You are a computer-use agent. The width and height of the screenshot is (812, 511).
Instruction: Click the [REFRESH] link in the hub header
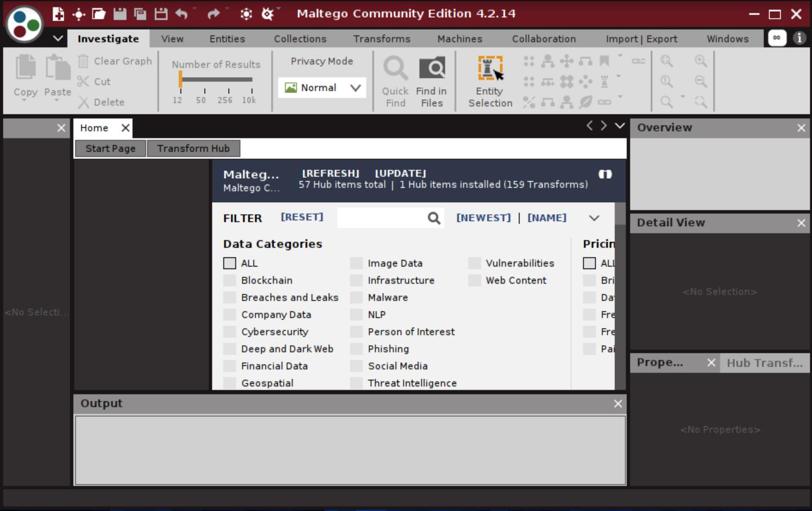pos(331,173)
